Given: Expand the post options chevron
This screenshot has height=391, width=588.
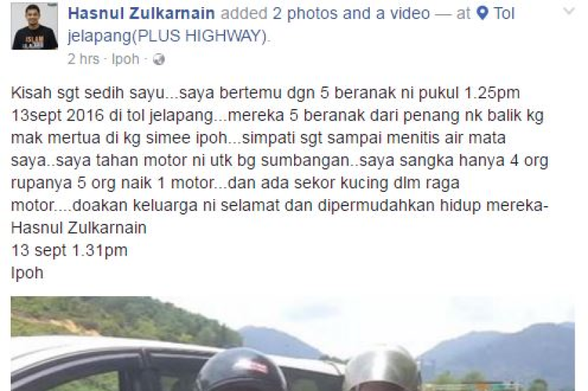Looking at the screenshot, I should pyautogui.click(x=568, y=11).
